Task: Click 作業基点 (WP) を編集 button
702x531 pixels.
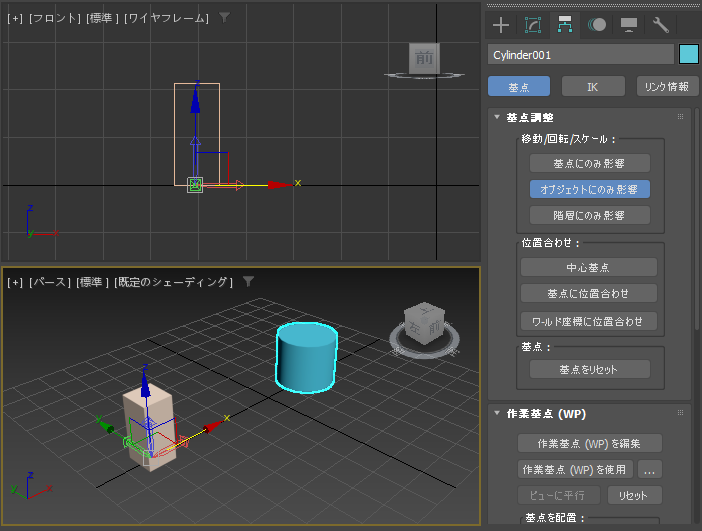Action: (x=590, y=443)
